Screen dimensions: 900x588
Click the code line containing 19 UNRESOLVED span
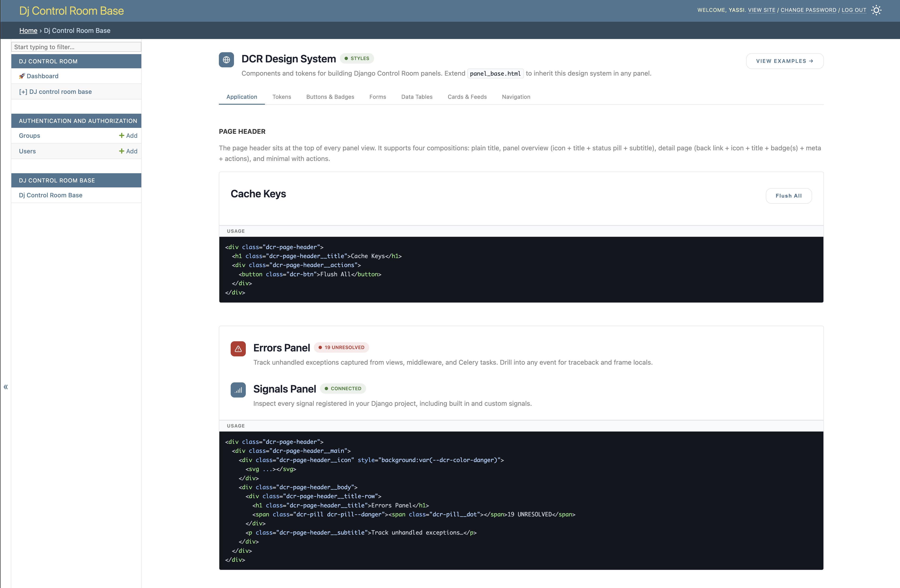[x=414, y=514]
